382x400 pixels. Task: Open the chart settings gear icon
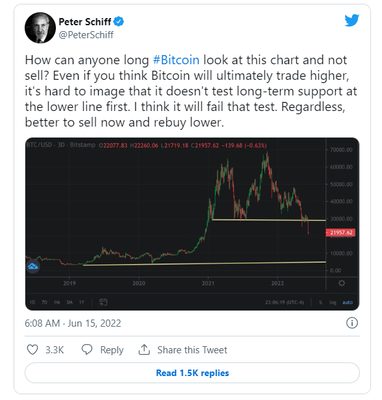(x=341, y=283)
